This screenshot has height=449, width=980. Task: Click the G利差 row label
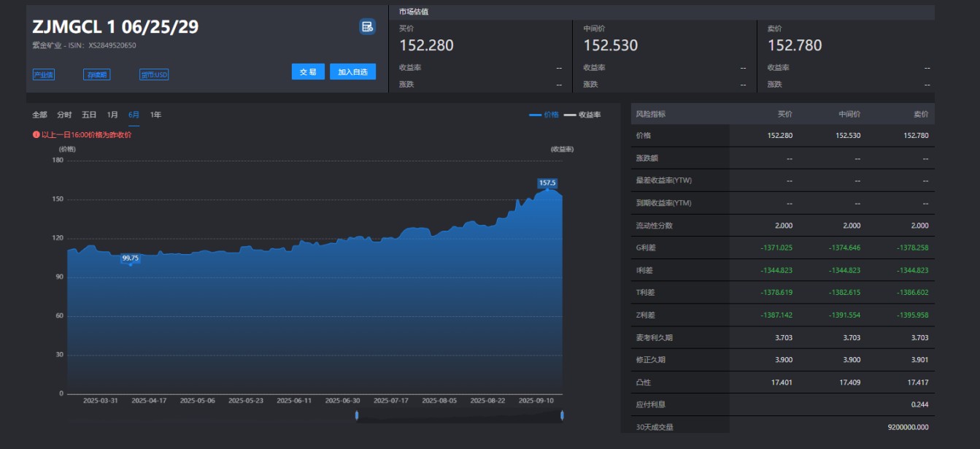pos(647,247)
